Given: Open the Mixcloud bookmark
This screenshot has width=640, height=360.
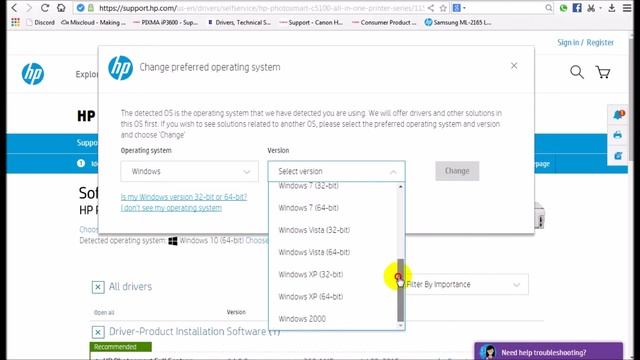Looking at the screenshot, I should pos(93,22).
